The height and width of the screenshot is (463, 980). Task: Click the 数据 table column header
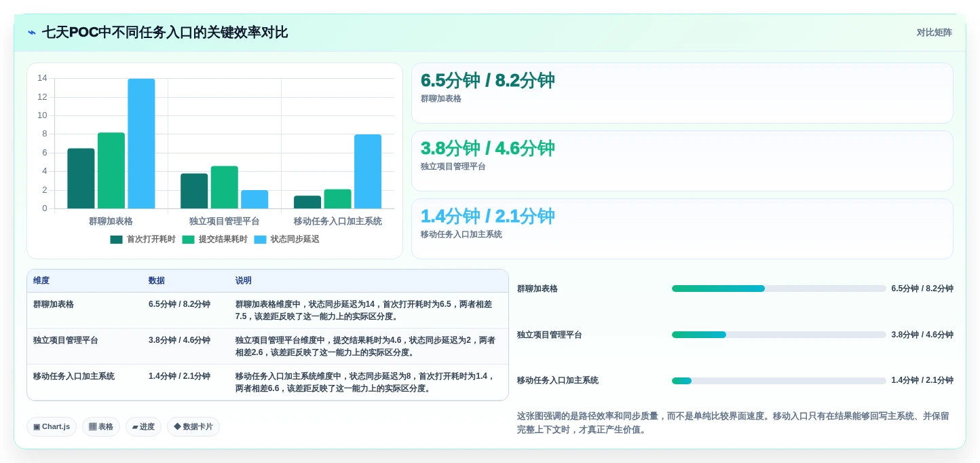coord(157,280)
